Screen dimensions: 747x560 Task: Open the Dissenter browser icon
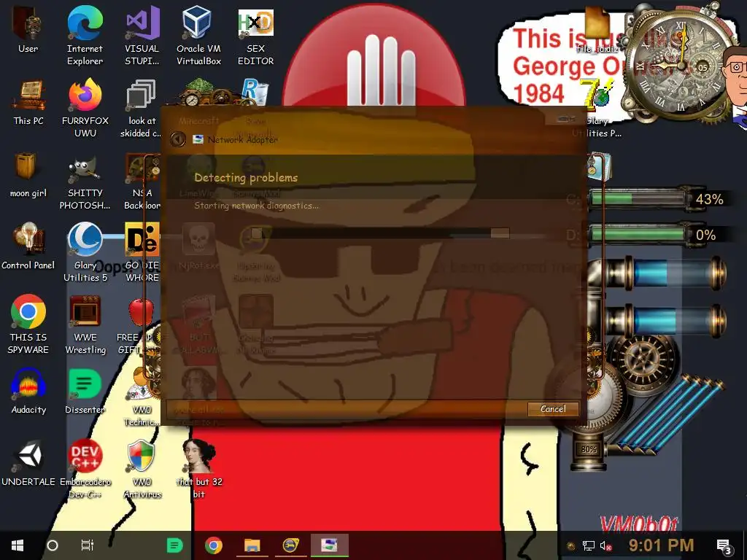85,391
